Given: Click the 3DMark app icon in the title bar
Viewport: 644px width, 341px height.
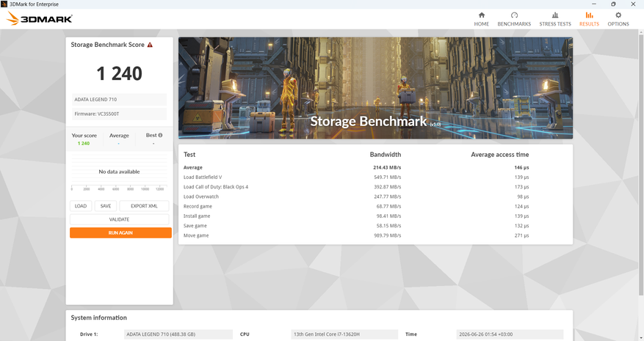Looking at the screenshot, I should tap(4, 4).
